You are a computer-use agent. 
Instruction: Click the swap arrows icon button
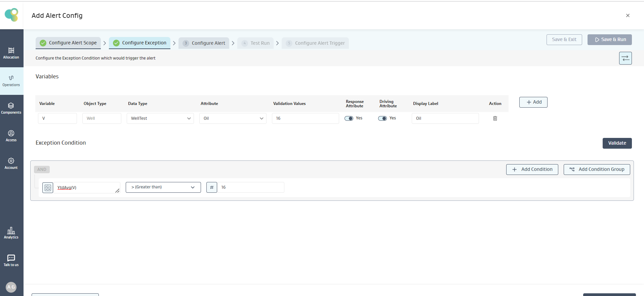(x=625, y=58)
